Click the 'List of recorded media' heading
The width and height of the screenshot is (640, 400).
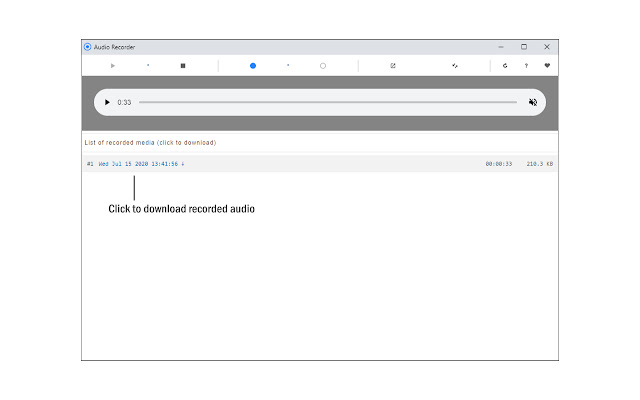[150, 142]
